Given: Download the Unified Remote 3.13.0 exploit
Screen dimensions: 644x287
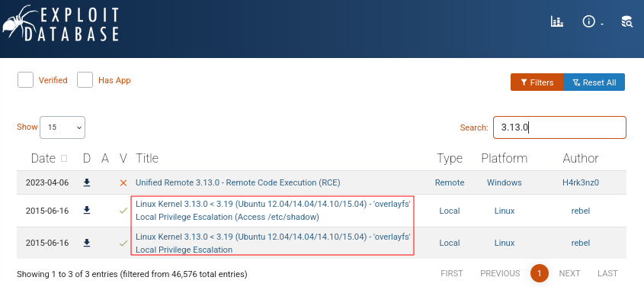Looking at the screenshot, I should [x=87, y=182].
